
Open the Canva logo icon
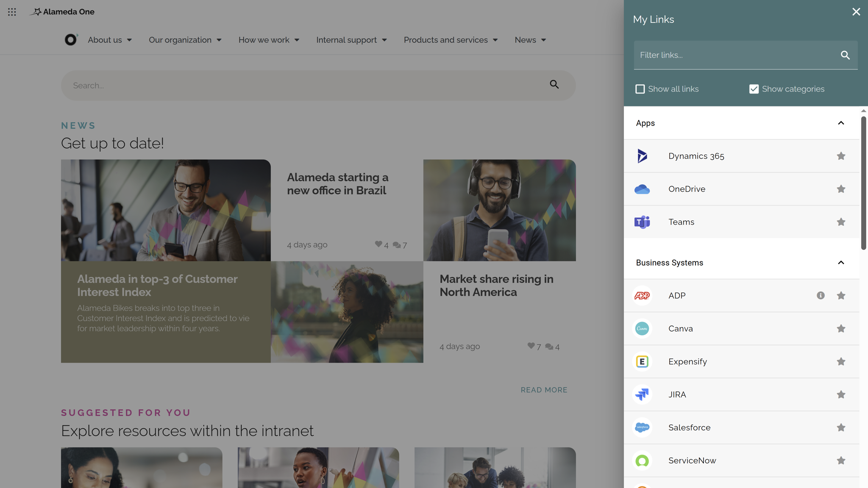642,329
